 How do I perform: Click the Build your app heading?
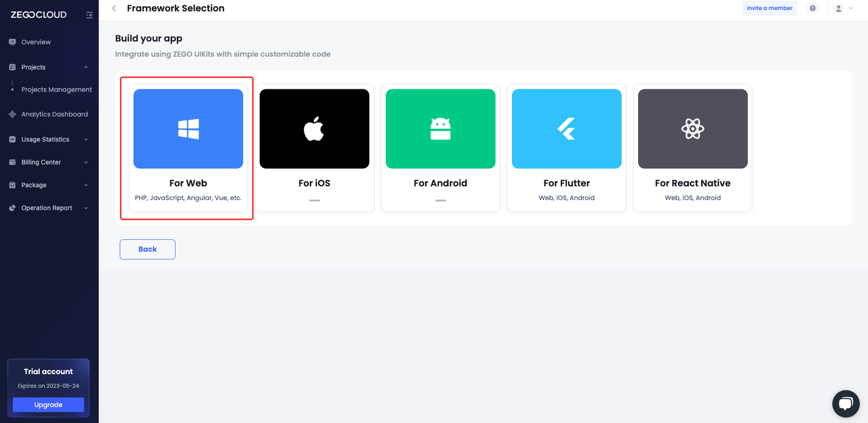[149, 39]
